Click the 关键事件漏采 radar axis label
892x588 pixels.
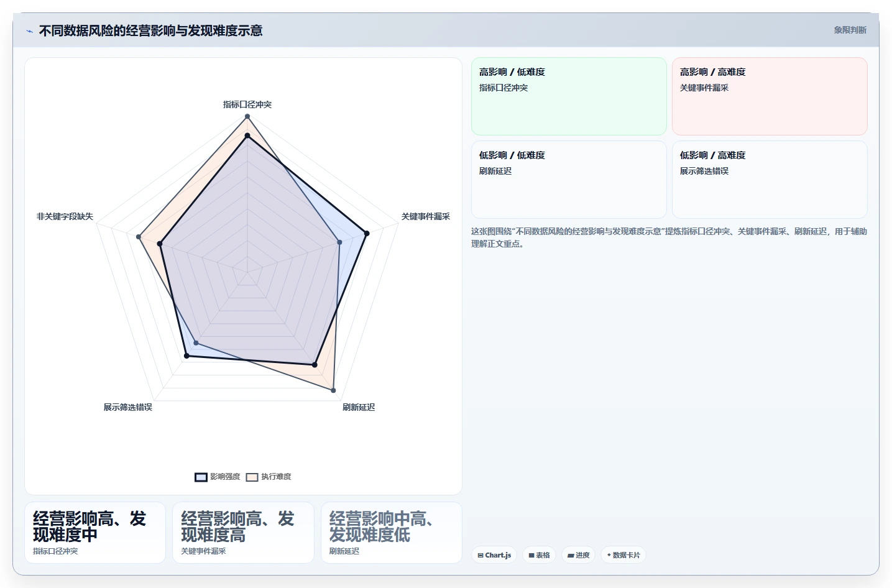point(425,216)
